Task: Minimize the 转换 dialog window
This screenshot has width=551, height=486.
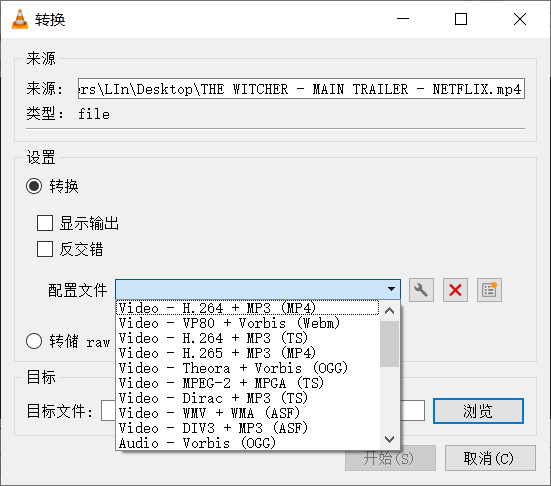Action: [x=403, y=19]
